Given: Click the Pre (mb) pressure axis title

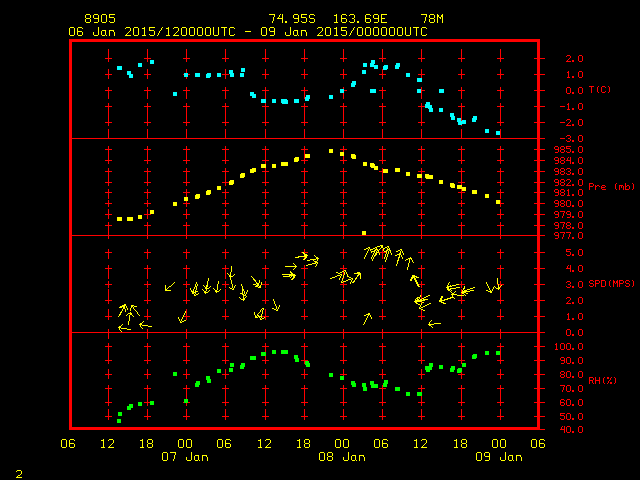Looking at the screenshot, I should (611, 187).
